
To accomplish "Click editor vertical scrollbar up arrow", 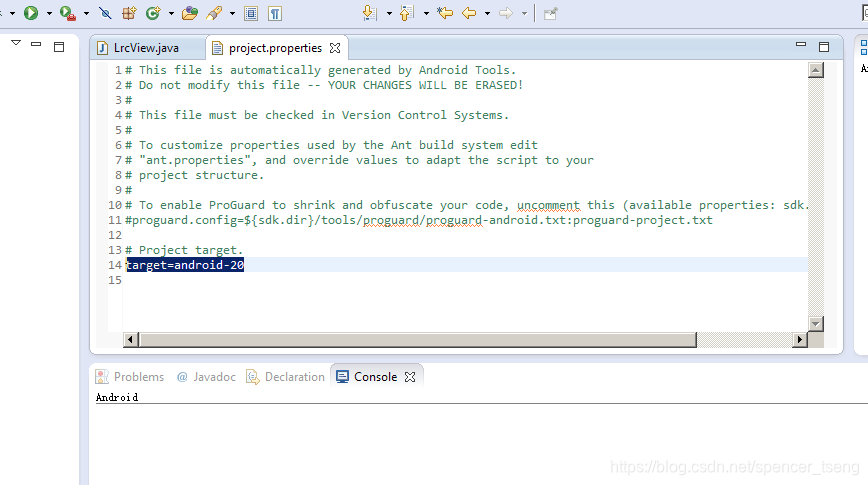I will click(815, 70).
